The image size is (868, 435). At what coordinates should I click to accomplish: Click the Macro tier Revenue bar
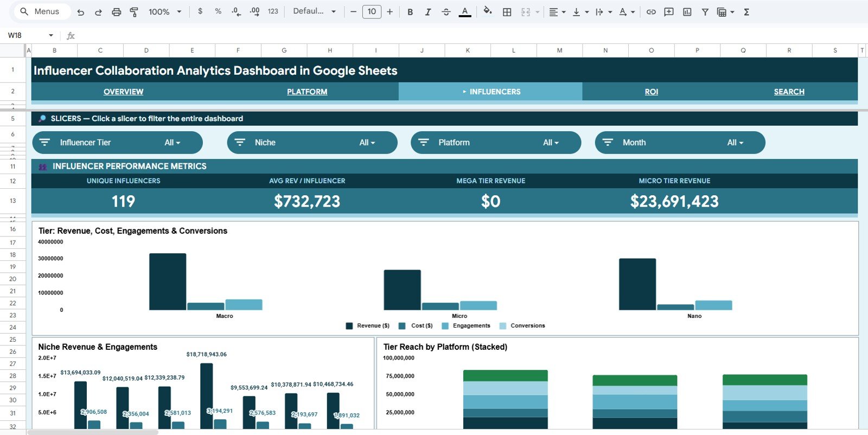[x=168, y=282]
